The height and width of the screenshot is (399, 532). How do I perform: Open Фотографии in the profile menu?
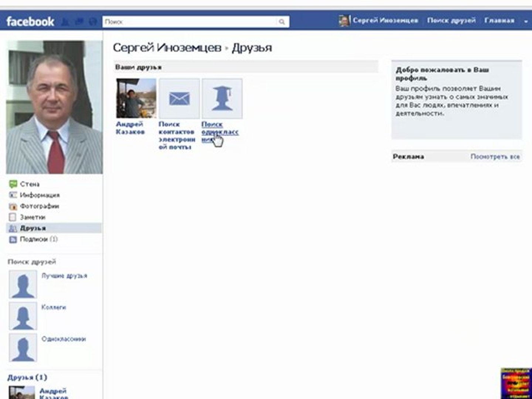click(40, 206)
